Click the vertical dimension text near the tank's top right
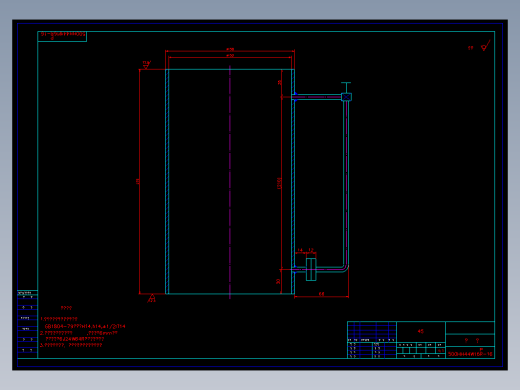This screenshot has width=520, height=390. click(280, 82)
